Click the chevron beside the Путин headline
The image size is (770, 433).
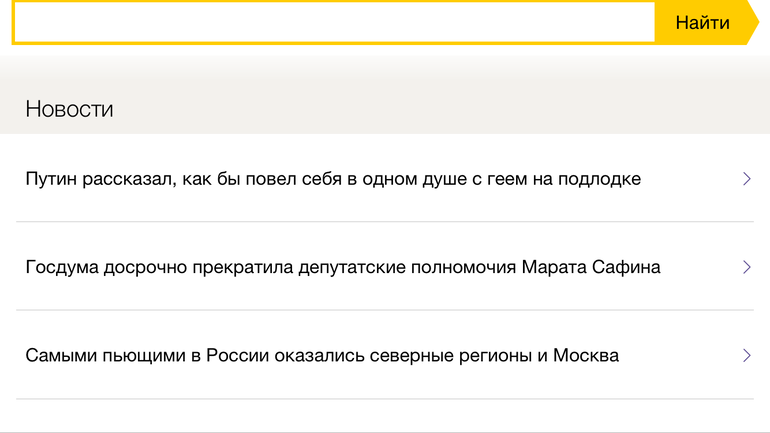point(746,179)
